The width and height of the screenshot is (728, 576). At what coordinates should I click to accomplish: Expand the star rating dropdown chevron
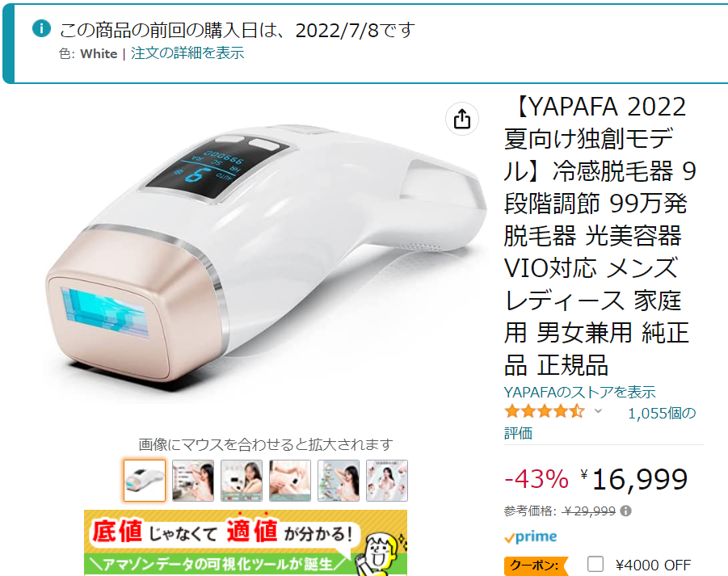point(599,410)
